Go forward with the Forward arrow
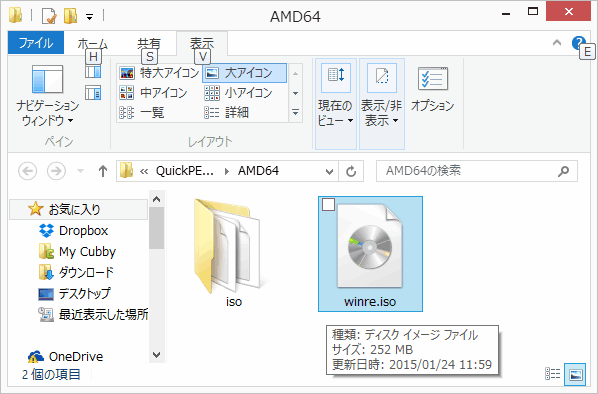The height and width of the screenshot is (394, 598). pos(56,171)
